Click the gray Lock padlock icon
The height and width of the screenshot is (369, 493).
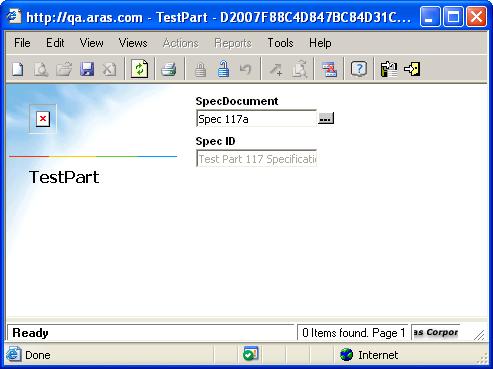pyautogui.click(x=200, y=69)
